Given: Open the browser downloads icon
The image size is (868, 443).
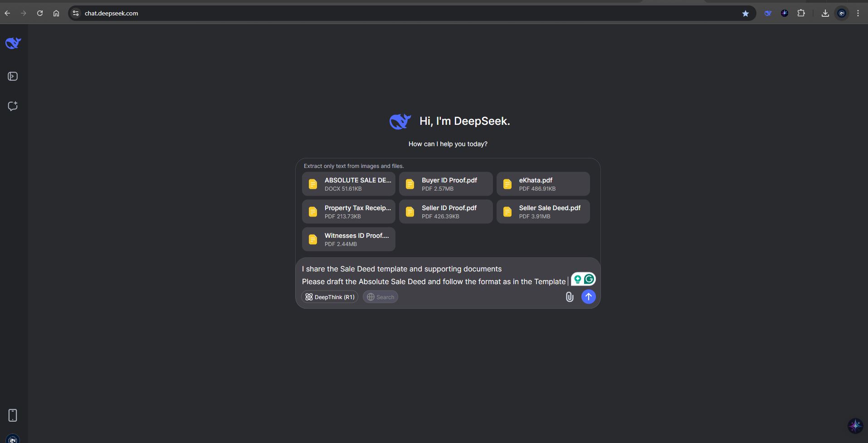Looking at the screenshot, I should (825, 13).
